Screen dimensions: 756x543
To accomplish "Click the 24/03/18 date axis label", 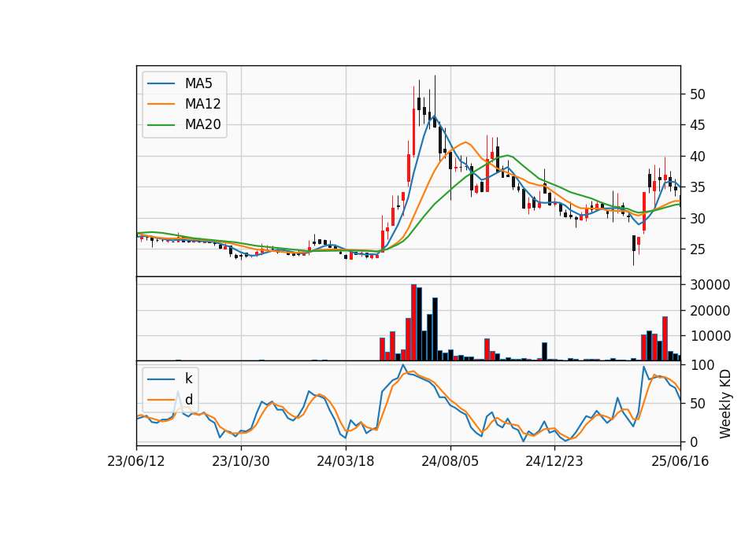I will [x=346, y=461].
